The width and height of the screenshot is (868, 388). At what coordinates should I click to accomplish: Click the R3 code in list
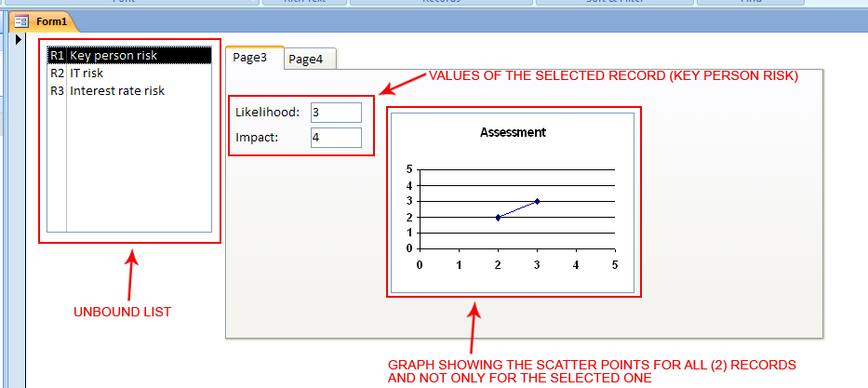(57, 90)
